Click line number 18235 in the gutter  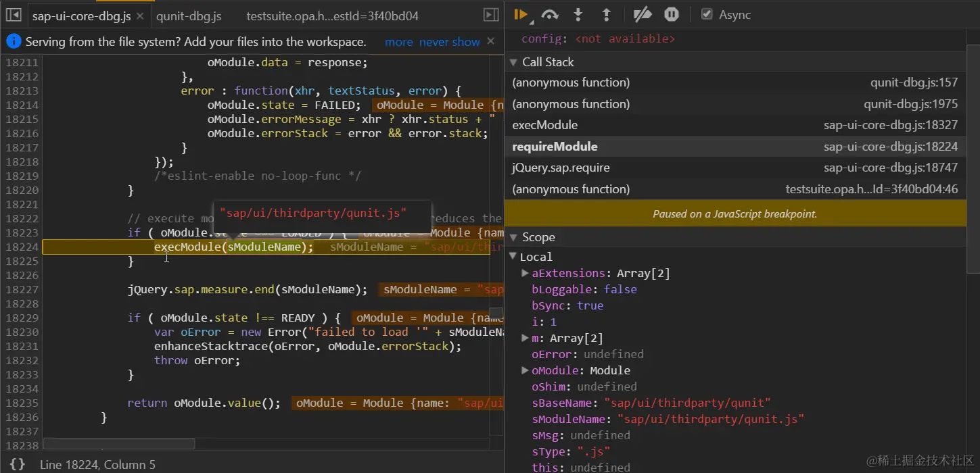click(x=22, y=403)
